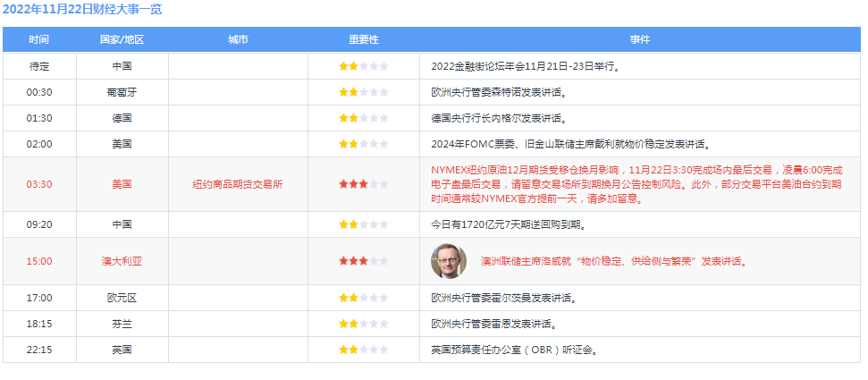The height and width of the screenshot is (380, 868).
Task: Click the star rating in the 09:20 row
Action: click(364, 225)
